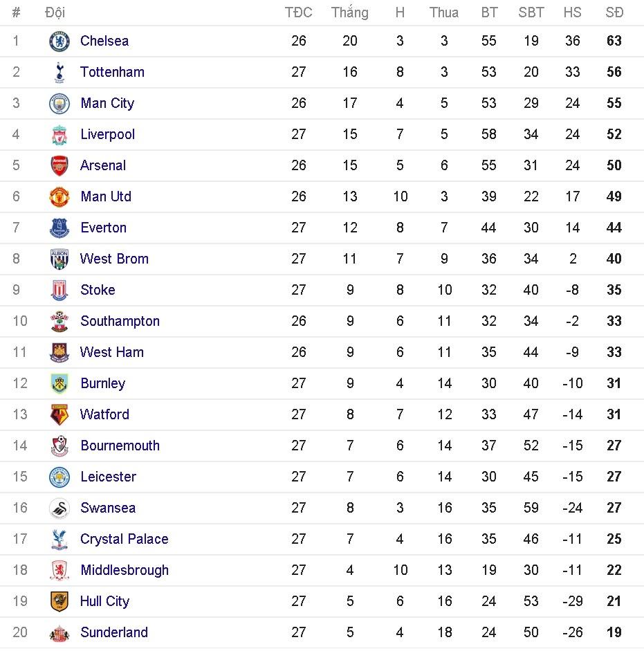Click the Watford club crest icon
The width and height of the screenshot is (644, 651).
pos(59,415)
